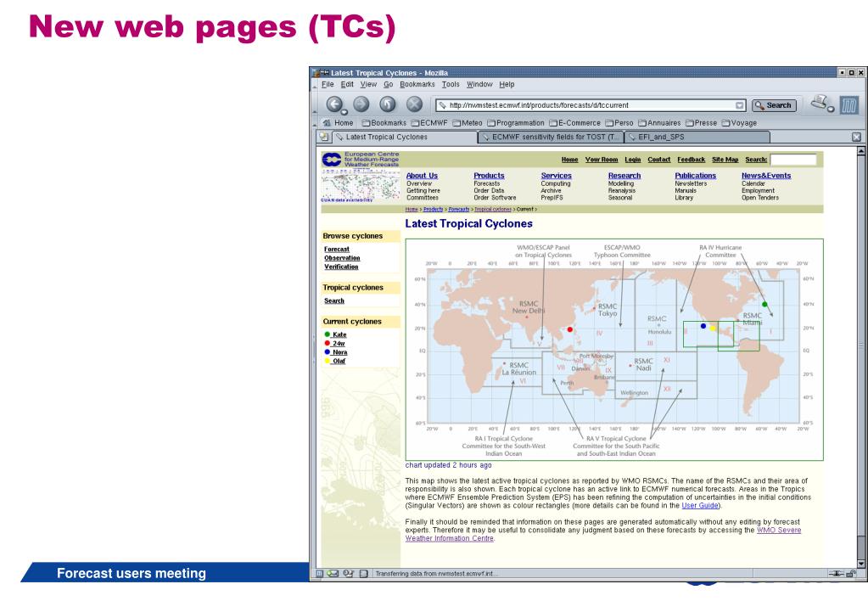Open Composer icon in the status bar
Image resolution: width=868 pixels, height=601 pixels.
[x=348, y=574]
